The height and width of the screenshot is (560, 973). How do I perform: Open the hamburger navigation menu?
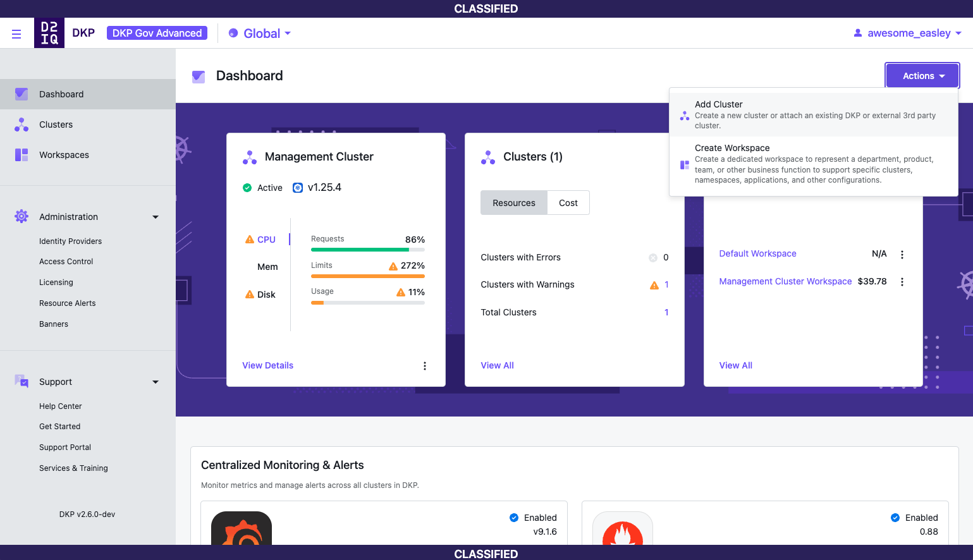[16, 33]
